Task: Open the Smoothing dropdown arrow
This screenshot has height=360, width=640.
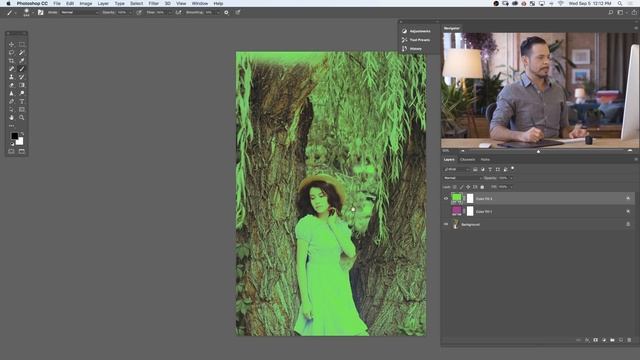Action: tap(218, 13)
